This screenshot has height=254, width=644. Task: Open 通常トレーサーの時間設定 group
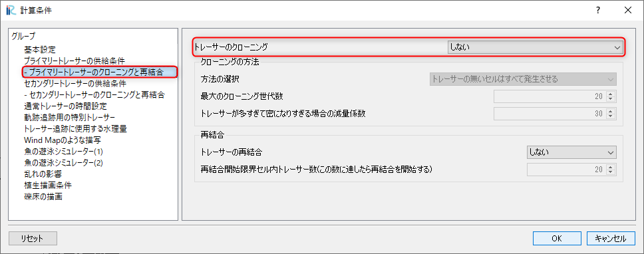click(66, 106)
